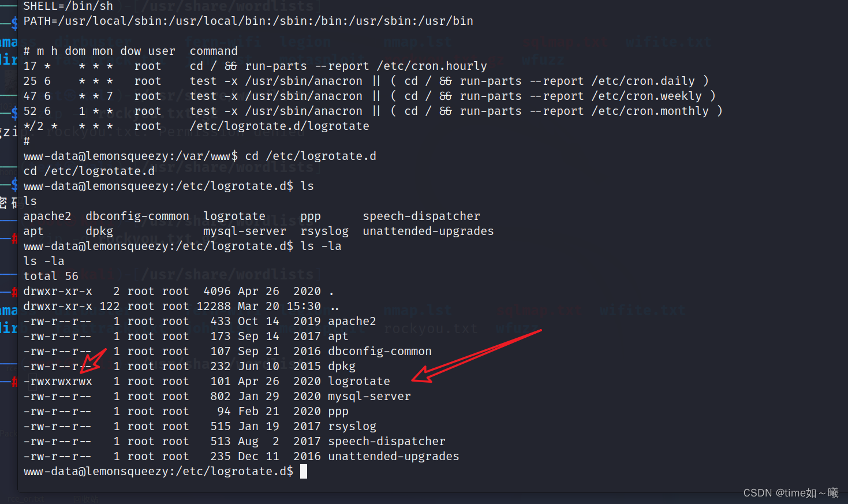The width and height of the screenshot is (848, 504).
Task: Click 'apt' in the short ls output
Action: point(33,232)
